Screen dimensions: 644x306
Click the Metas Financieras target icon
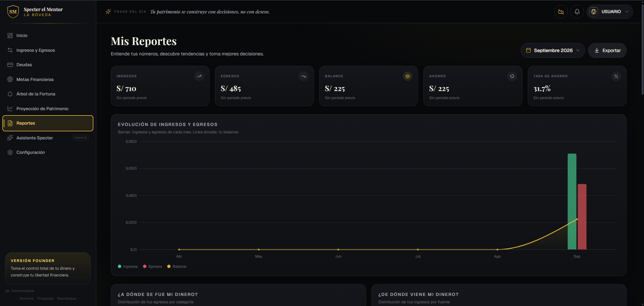tap(10, 79)
